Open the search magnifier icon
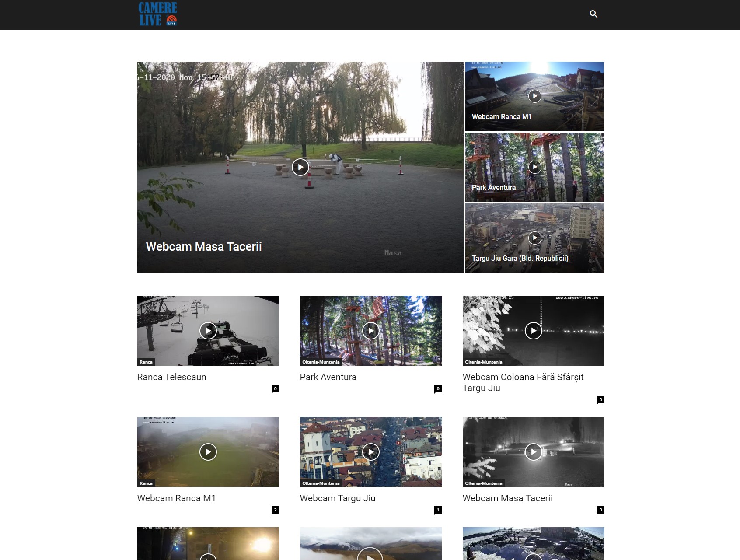This screenshot has width=740, height=560. pyautogui.click(x=593, y=14)
